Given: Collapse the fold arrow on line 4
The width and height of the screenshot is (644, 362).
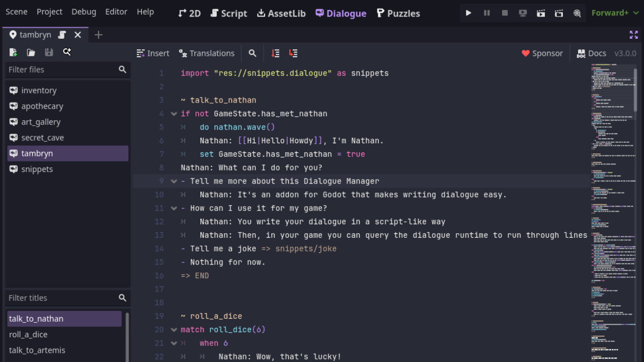Looking at the screenshot, I should coord(174,114).
